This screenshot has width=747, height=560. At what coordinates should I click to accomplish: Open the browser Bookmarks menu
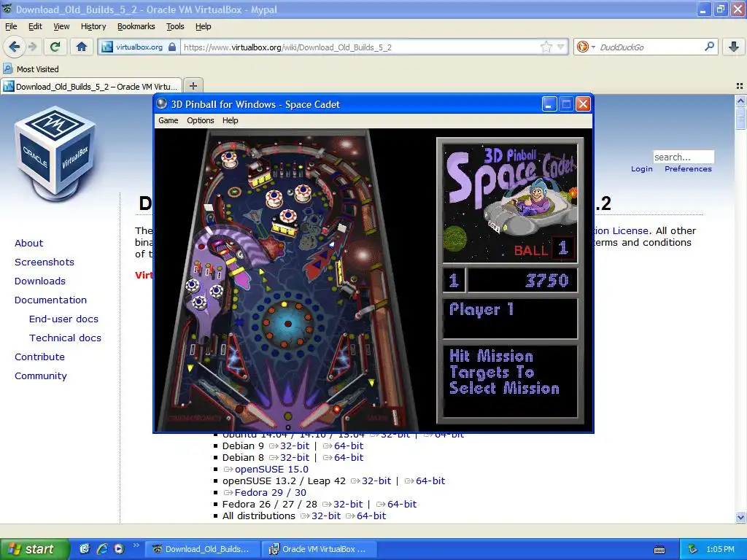point(136,26)
